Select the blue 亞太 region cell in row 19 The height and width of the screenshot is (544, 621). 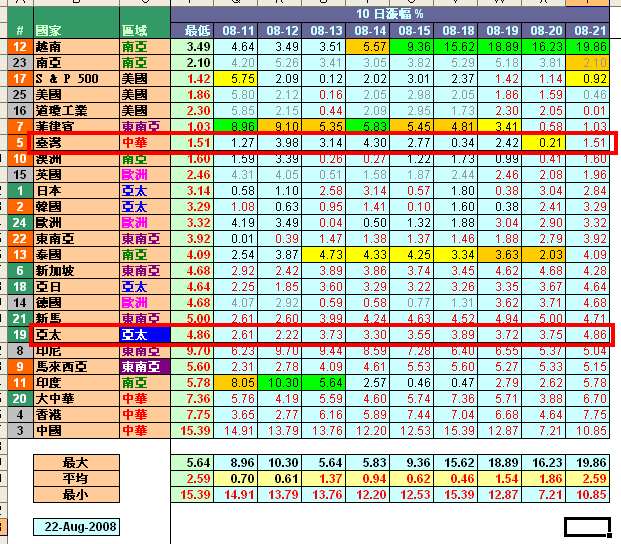click(144, 335)
